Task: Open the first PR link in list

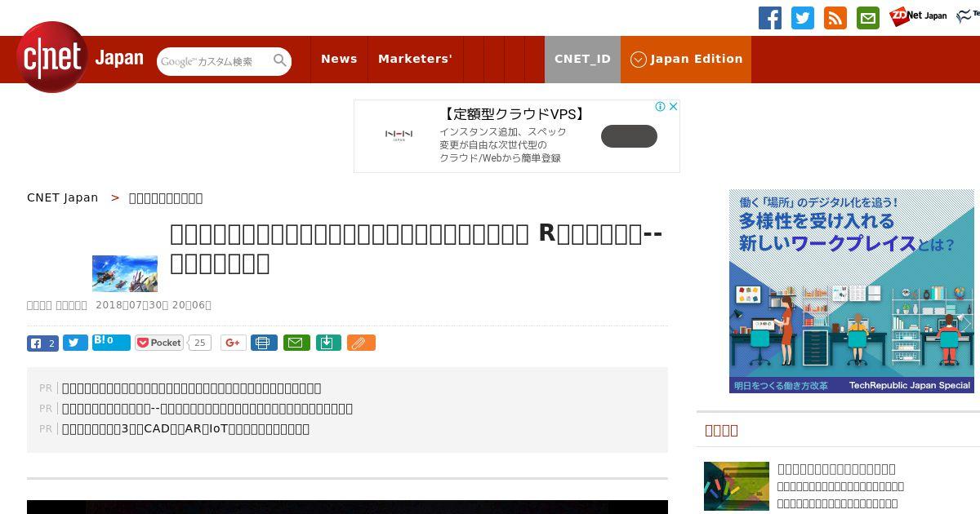Action: pyautogui.click(x=191, y=388)
